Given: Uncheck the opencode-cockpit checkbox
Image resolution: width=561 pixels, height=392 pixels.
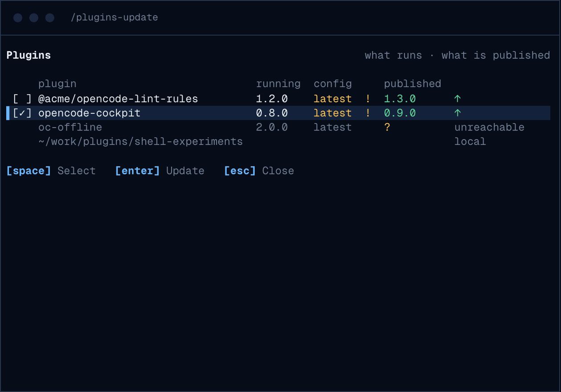Looking at the screenshot, I should [x=22, y=113].
